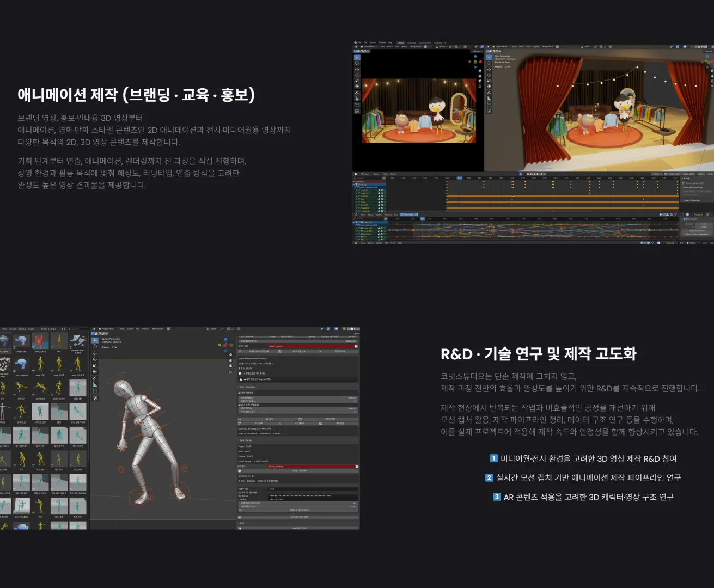This screenshot has width=714, height=588.
Task: Open the Object Mode dropdown in the camera-view viewport
Action: [370, 47]
